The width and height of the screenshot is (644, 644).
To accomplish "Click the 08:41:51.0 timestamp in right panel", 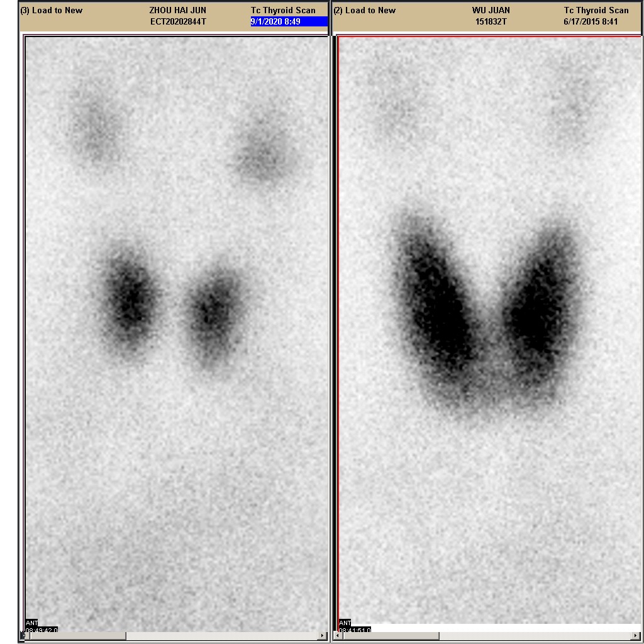I will point(355,630).
